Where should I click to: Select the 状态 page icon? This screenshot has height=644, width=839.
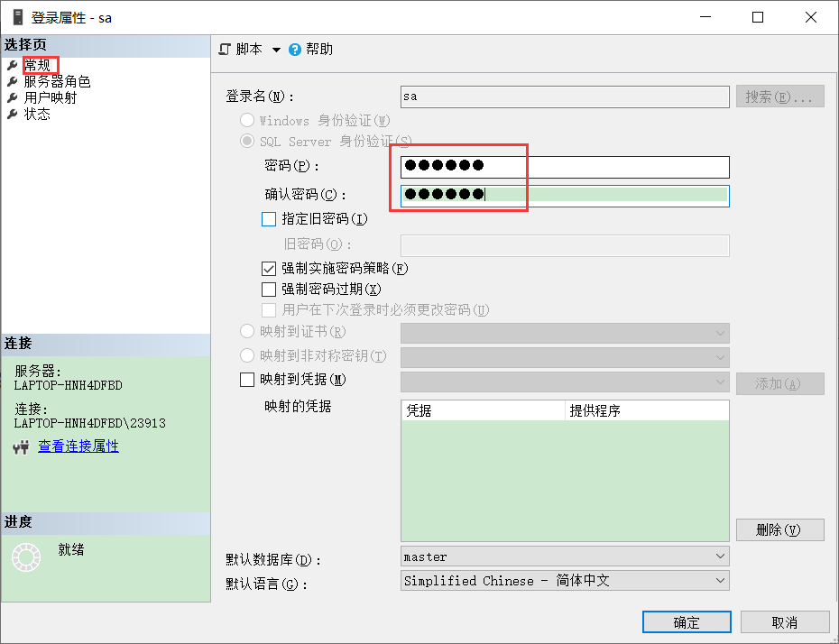tap(11, 114)
